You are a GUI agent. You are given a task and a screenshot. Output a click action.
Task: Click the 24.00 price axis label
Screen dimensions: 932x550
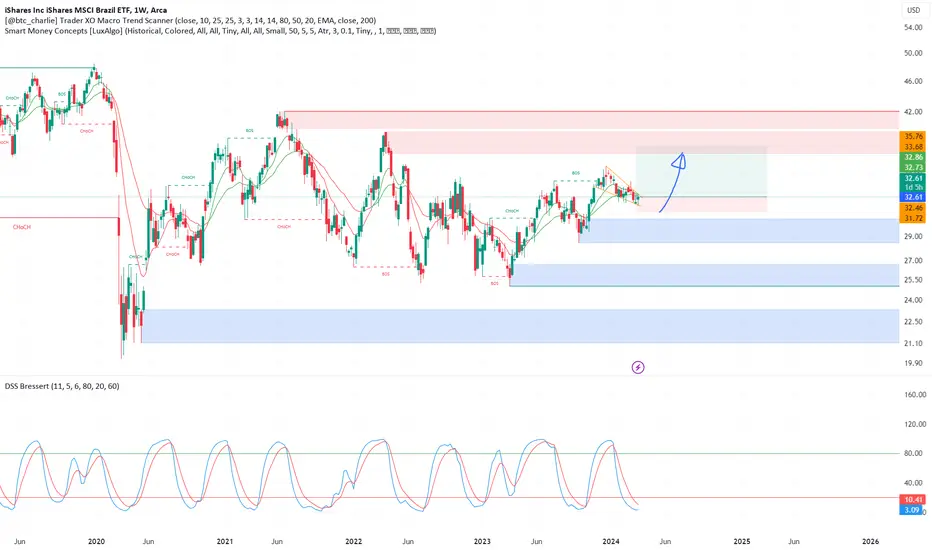(913, 300)
